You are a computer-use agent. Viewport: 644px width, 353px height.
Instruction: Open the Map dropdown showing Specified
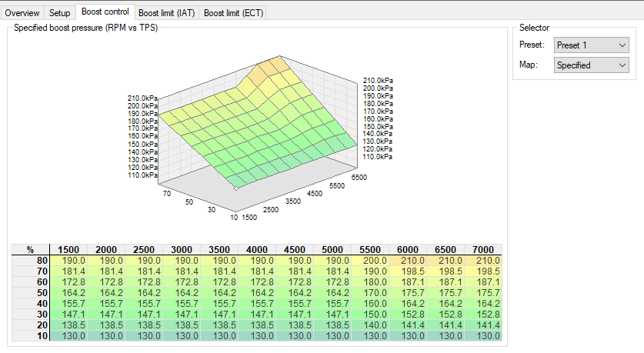coord(592,65)
